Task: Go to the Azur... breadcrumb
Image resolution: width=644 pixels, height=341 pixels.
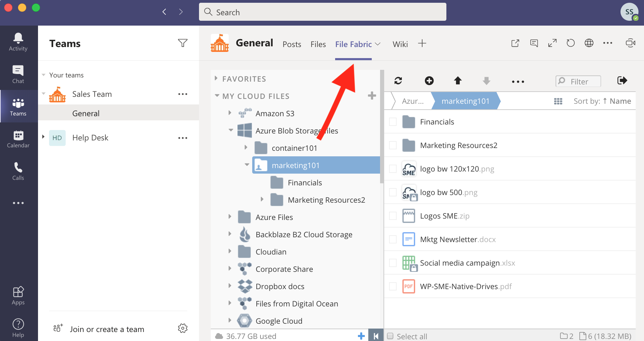Action: (413, 101)
